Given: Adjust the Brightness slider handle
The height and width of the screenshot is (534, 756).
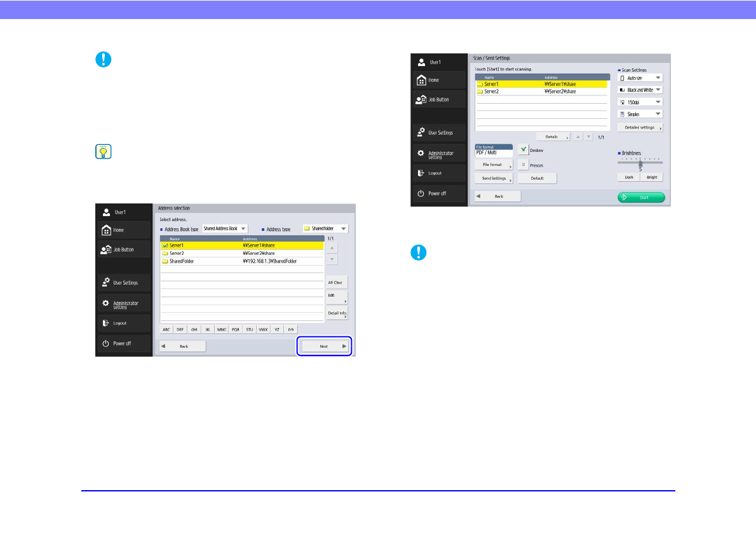Looking at the screenshot, I should 640,163.
